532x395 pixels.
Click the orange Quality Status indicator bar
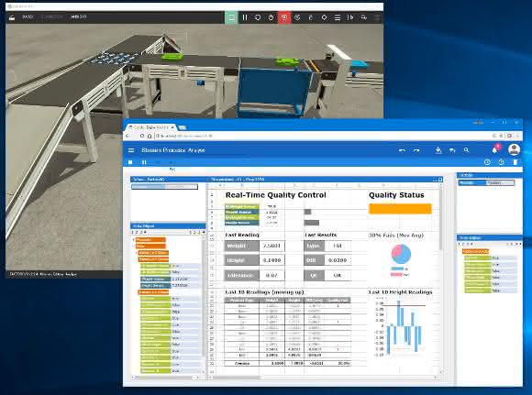(400, 209)
